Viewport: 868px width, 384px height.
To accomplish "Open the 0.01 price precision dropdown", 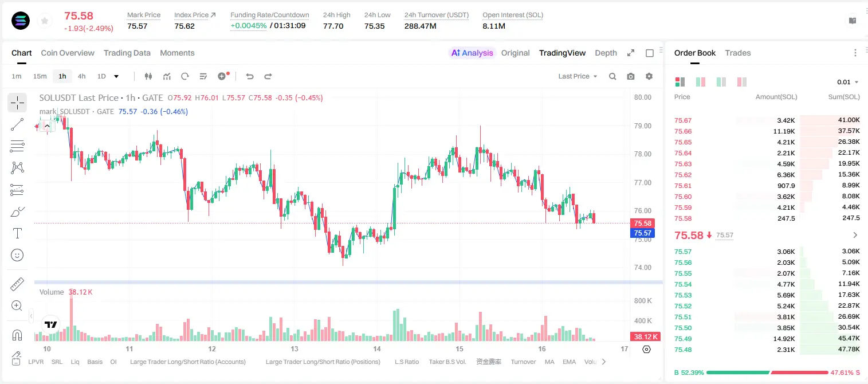I will [x=847, y=82].
